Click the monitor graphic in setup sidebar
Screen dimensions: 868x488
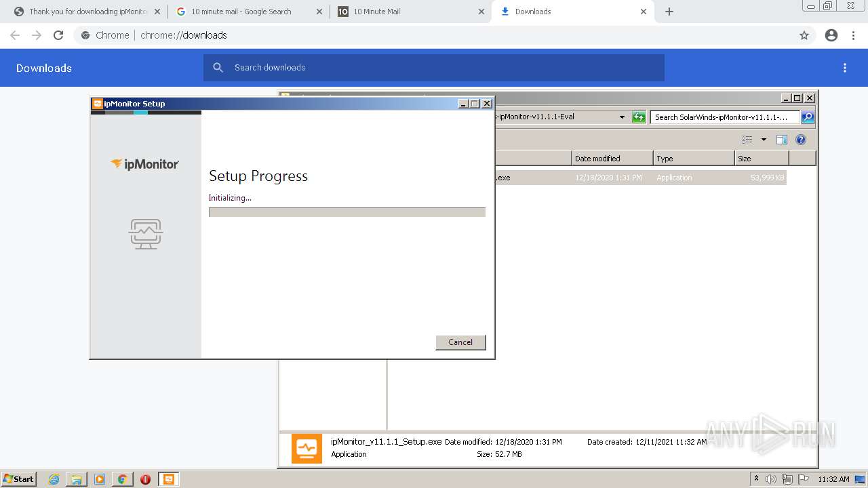coord(146,234)
